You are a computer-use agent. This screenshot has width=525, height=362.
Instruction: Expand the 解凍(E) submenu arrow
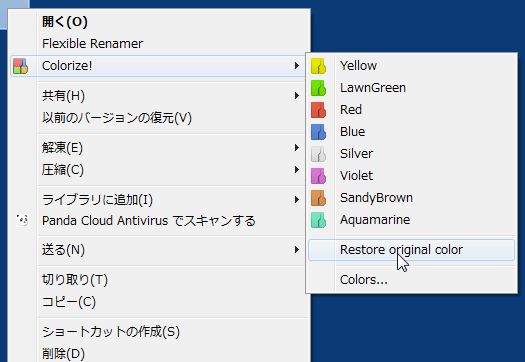297,147
